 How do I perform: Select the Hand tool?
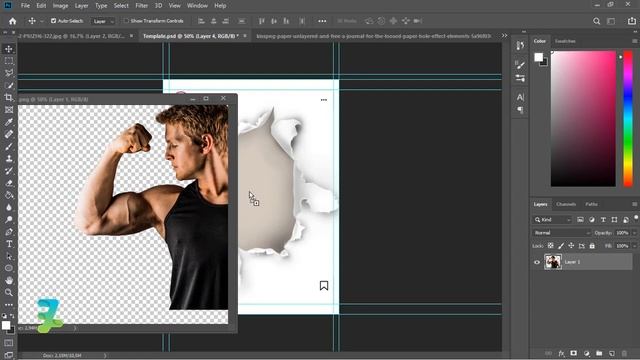click(9, 280)
